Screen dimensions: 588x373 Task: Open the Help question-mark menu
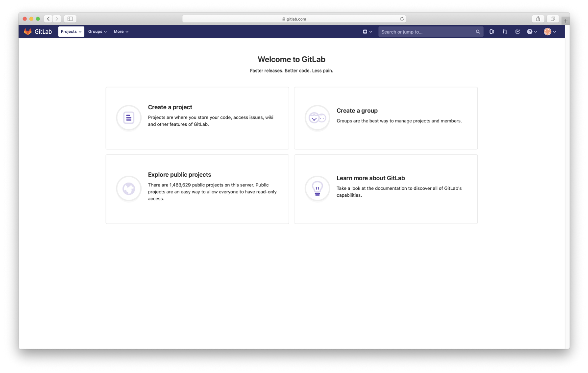coord(532,31)
